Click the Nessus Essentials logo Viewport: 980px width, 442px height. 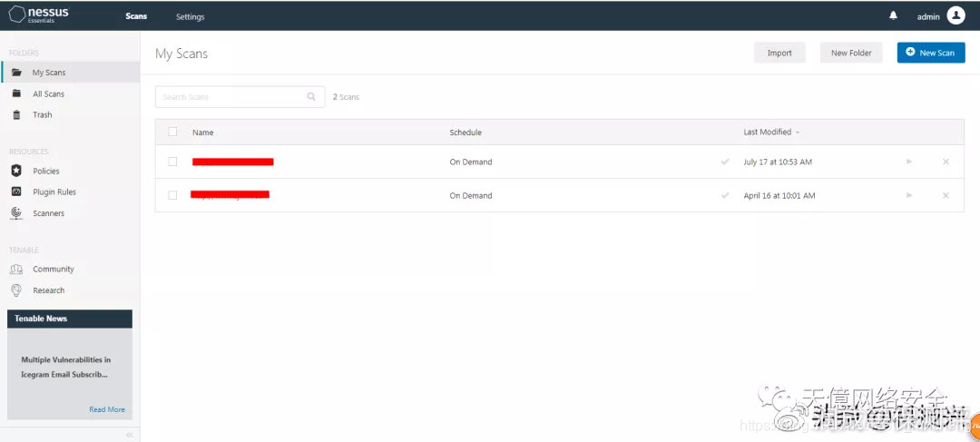pyautogui.click(x=39, y=15)
